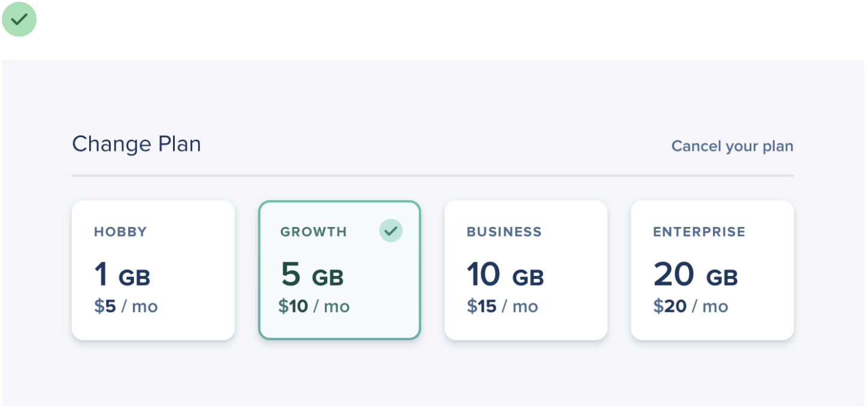Choose the 20 GB storage option
Screen dimensions: 868x406
pos(695,275)
